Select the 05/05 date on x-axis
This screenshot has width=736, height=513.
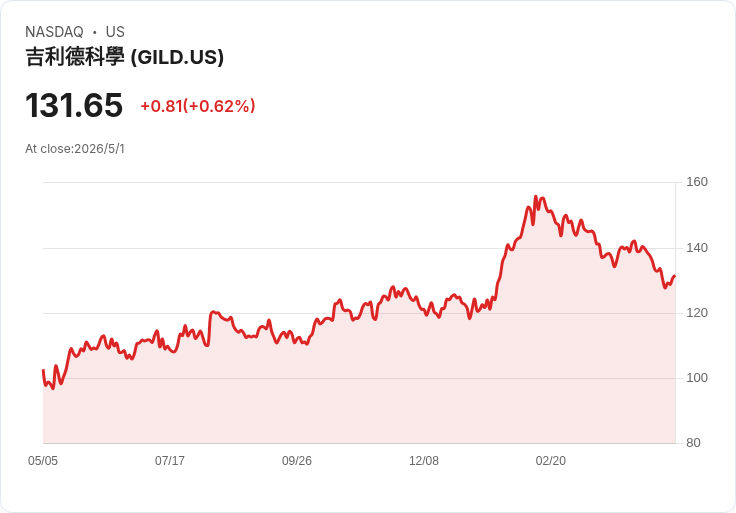point(43,460)
